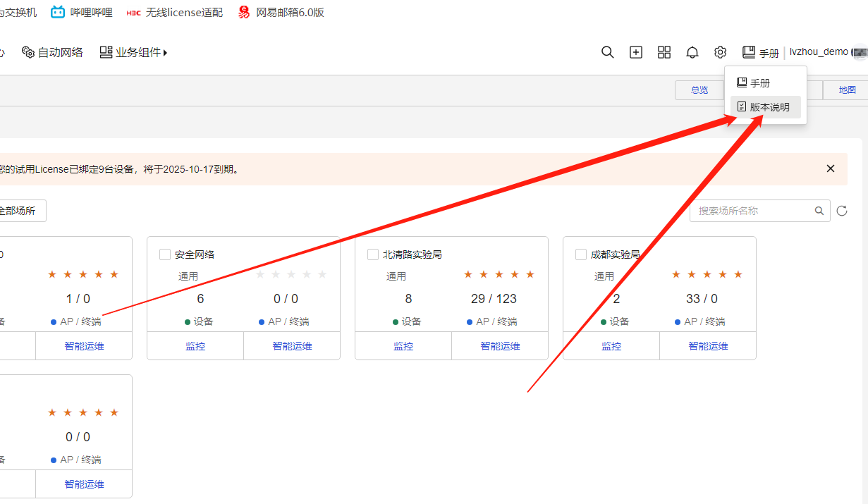Viewport: 868px width, 504px height.
Task: Open the settings gear icon
Action: point(720,52)
